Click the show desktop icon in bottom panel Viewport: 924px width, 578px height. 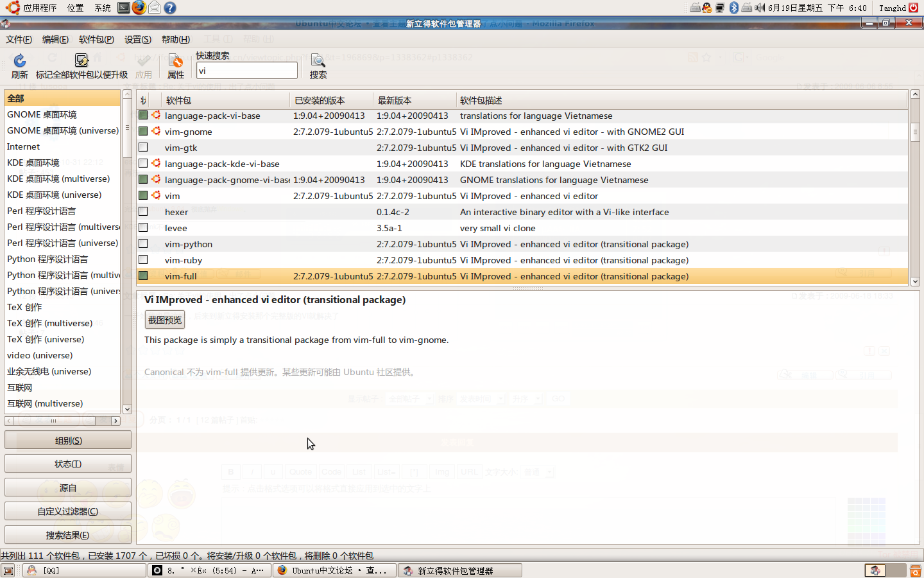[8, 570]
